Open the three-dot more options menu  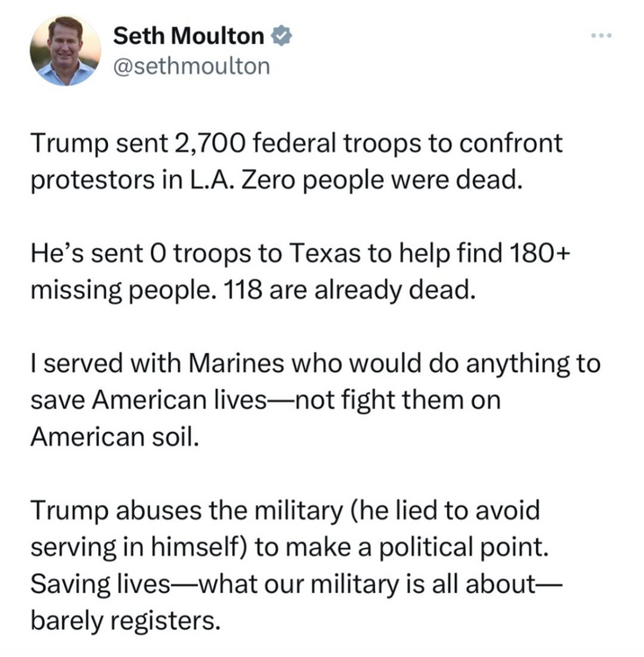click(599, 35)
